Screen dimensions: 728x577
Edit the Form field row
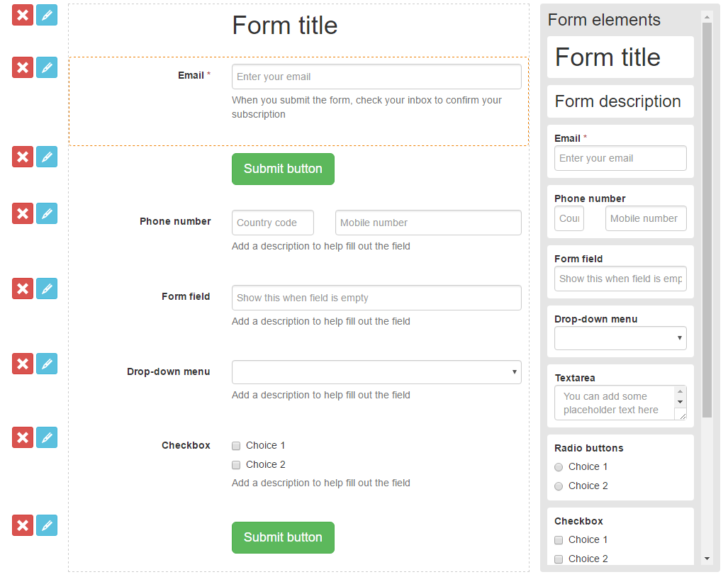[x=47, y=288]
